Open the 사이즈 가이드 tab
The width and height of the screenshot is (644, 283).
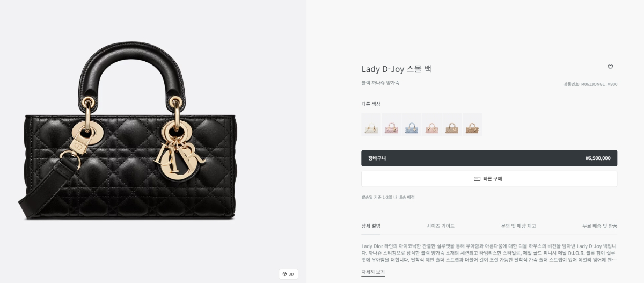441,226
